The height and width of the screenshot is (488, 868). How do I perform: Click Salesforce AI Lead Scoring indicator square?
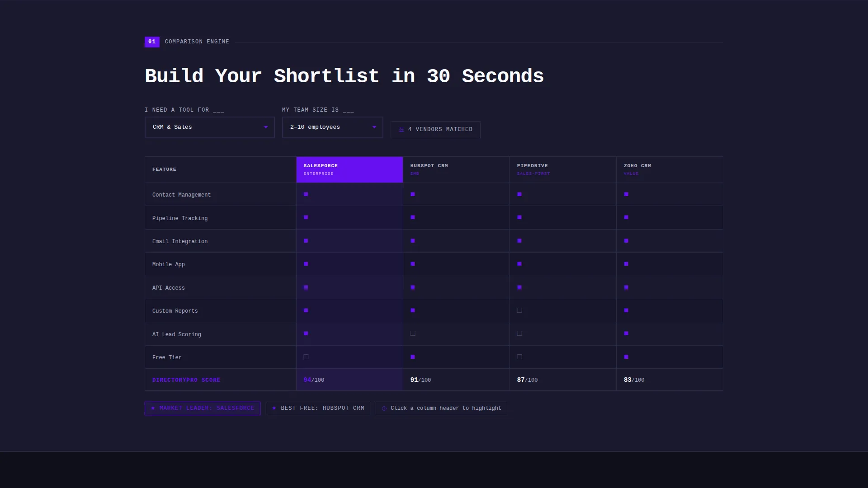[306, 333]
